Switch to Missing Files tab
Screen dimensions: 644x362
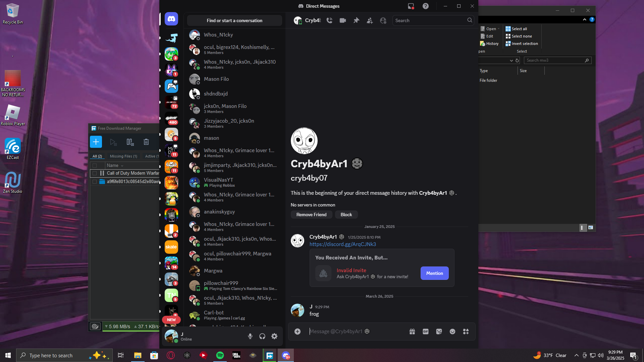(x=123, y=156)
